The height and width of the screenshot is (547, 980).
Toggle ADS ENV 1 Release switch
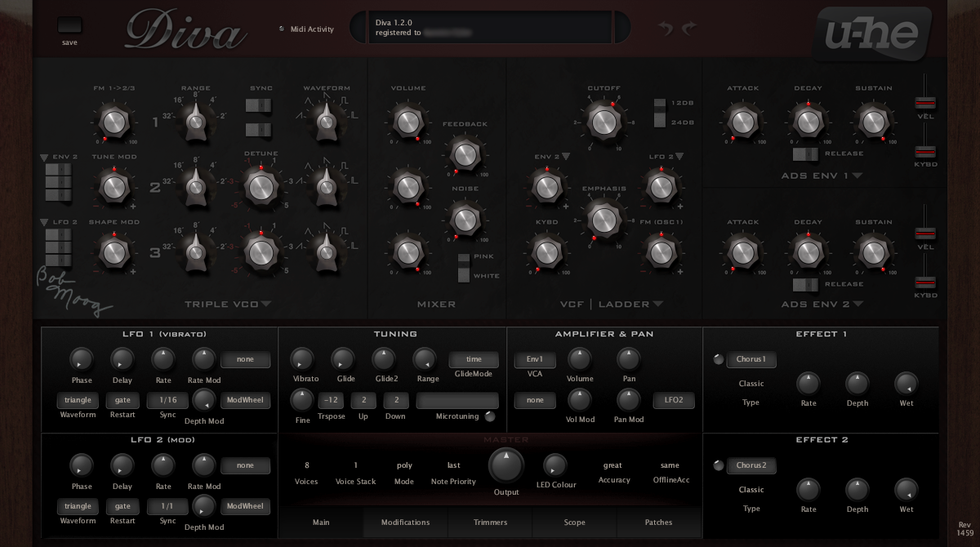[x=806, y=153]
